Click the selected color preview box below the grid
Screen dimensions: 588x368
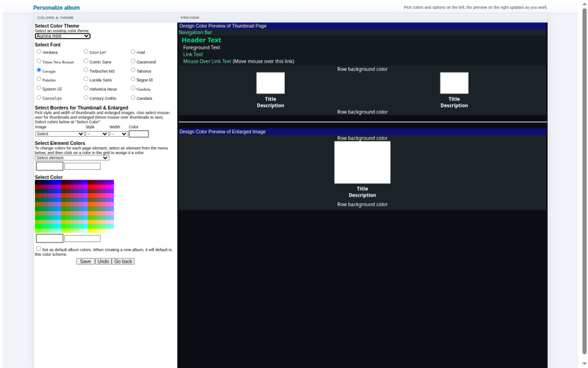click(49, 239)
